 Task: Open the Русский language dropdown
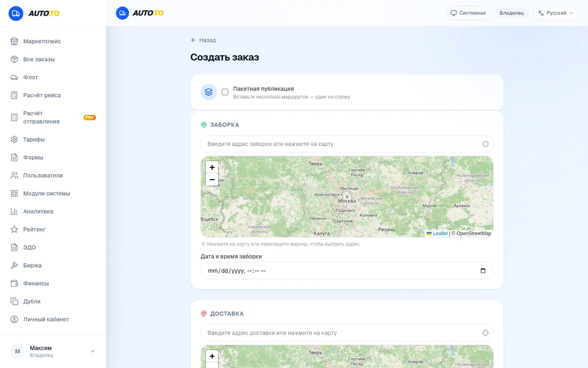pyautogui.click(x=556, y=13)
